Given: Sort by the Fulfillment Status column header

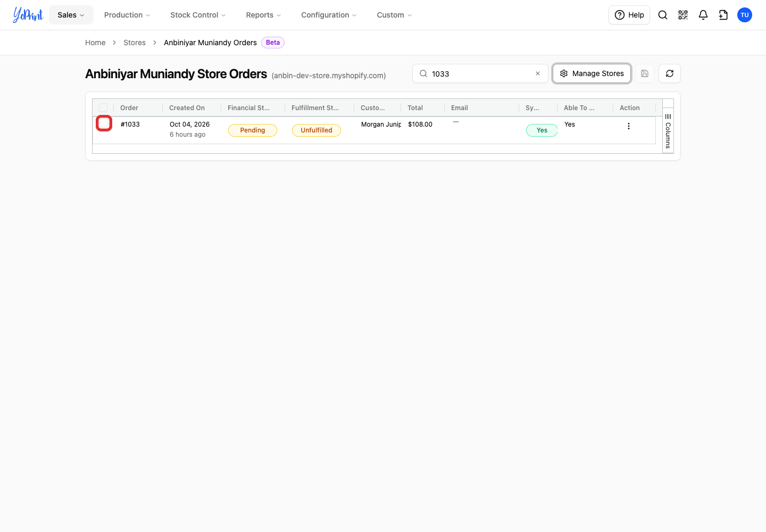Looking at the screenshot, I should (315, 107).
